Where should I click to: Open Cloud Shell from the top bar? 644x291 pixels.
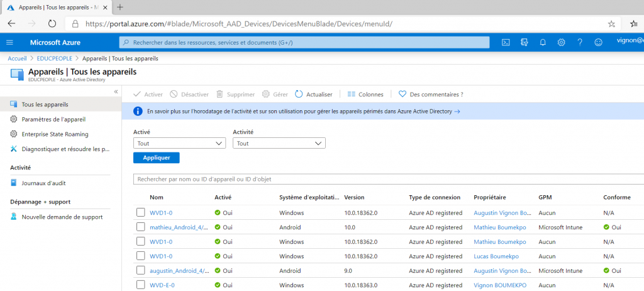506,42
